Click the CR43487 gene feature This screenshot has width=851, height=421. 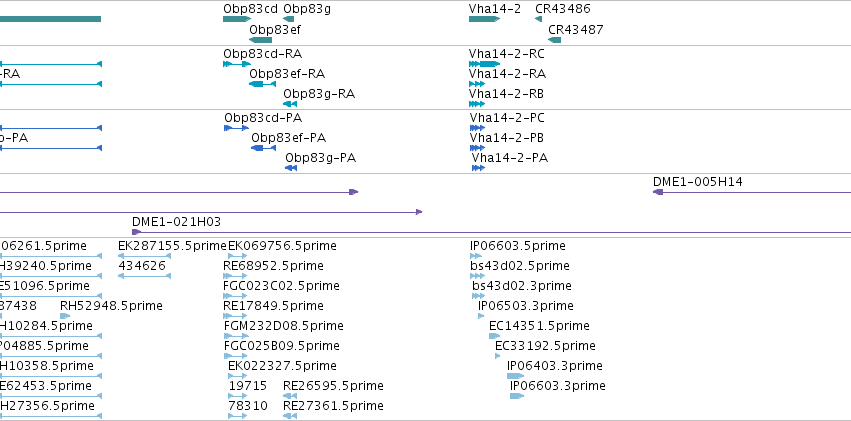point(555,40)
